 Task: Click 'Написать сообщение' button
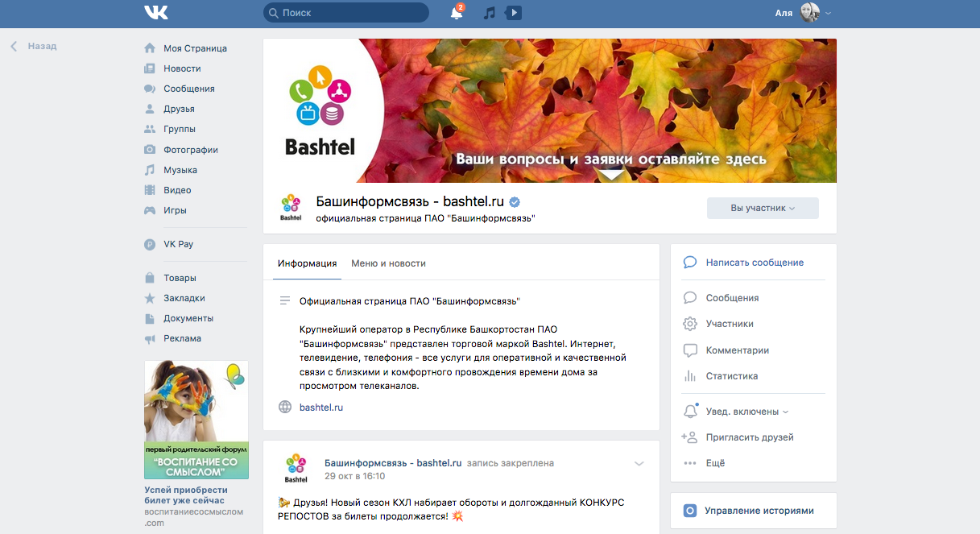[754, 263]
